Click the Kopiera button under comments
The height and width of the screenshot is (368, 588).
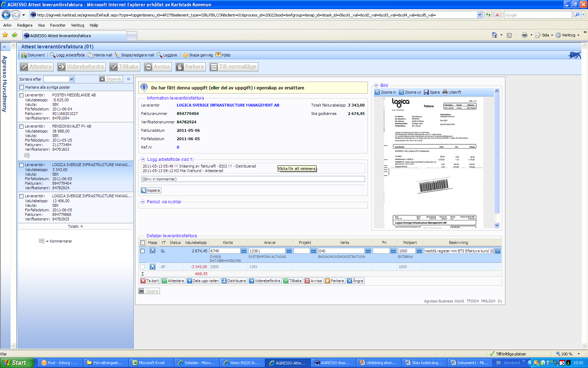coord(151,190)
